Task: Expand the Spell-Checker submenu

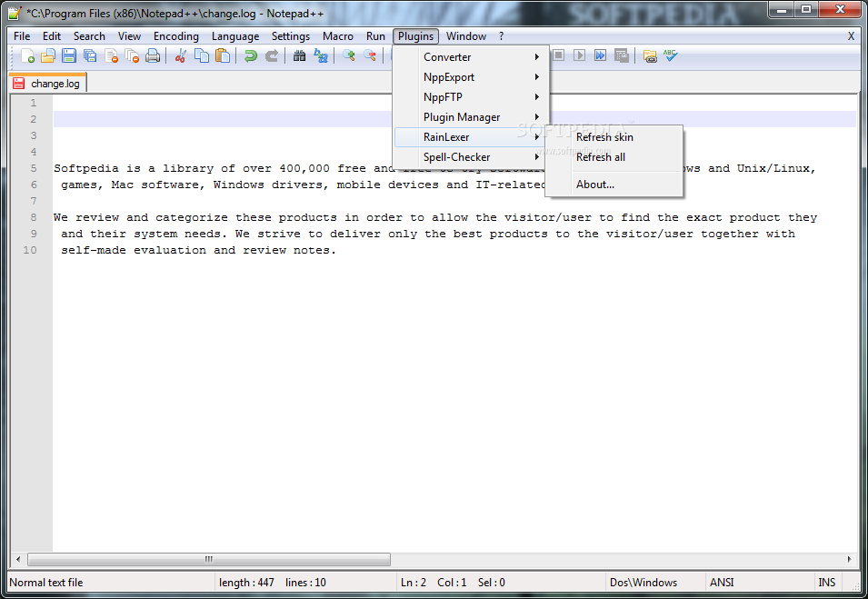Action: pyautogui.click(x=471, y=156)
